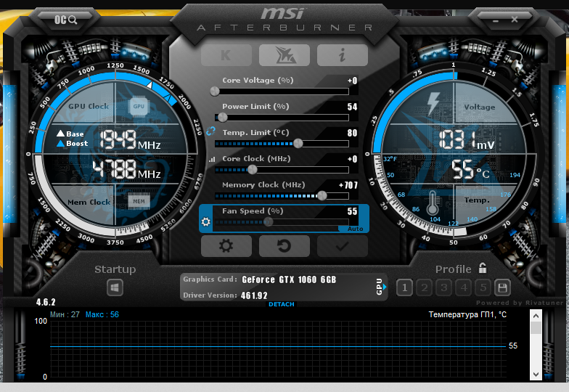This screenshot has width=569, height=392.
Task: Click the DETACH link
Action: pyautogui.click(x=282, y=304)
